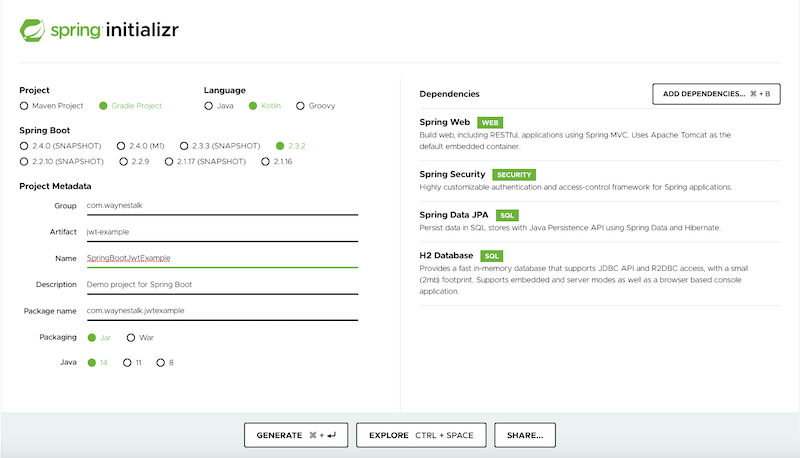This screenshot has height=458, width=800.
Task: Edit the Group field com.waynestalk
Action: 222,206
